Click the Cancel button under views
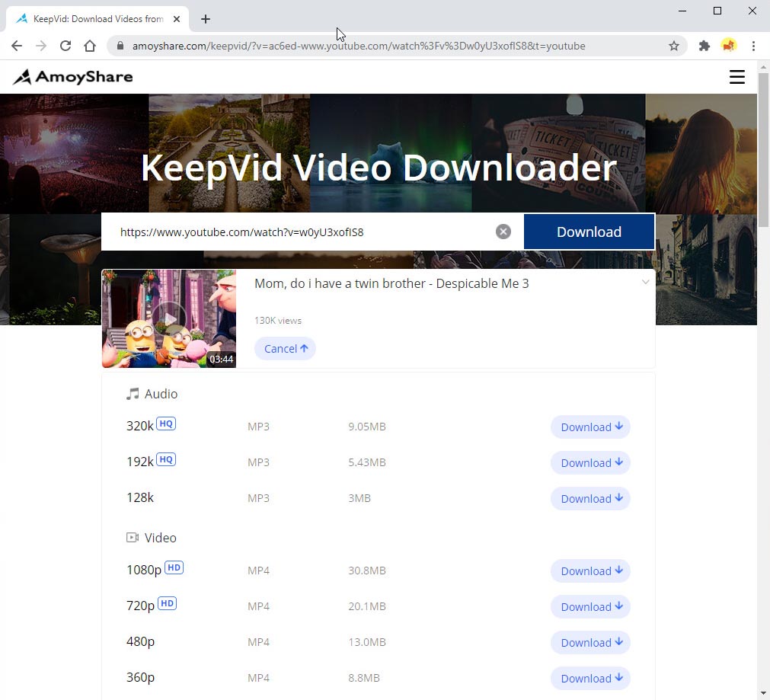770x700 pixels. [285, 348]
